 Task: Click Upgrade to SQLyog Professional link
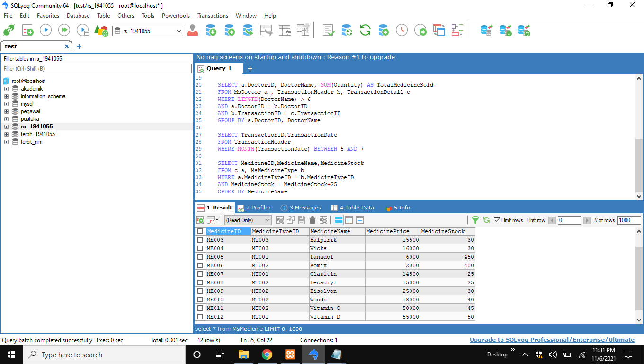click(552, 340)
